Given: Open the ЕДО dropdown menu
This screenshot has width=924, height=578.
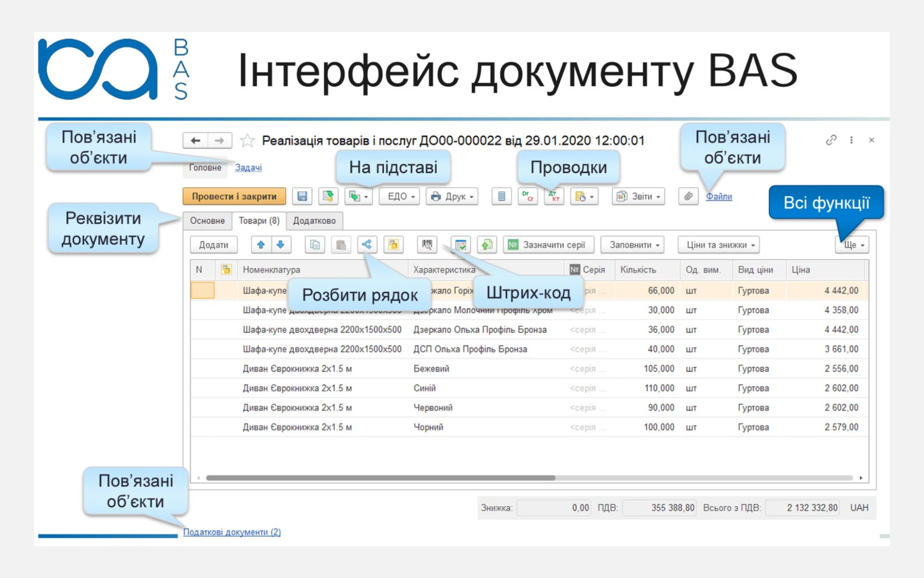Looking at the screenshot, I should coord(399,196).
